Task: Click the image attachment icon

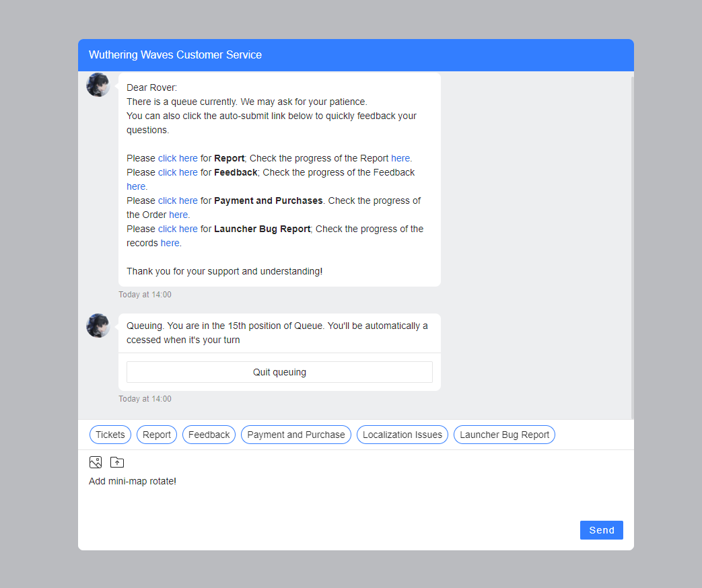Action: pos(96,462)
